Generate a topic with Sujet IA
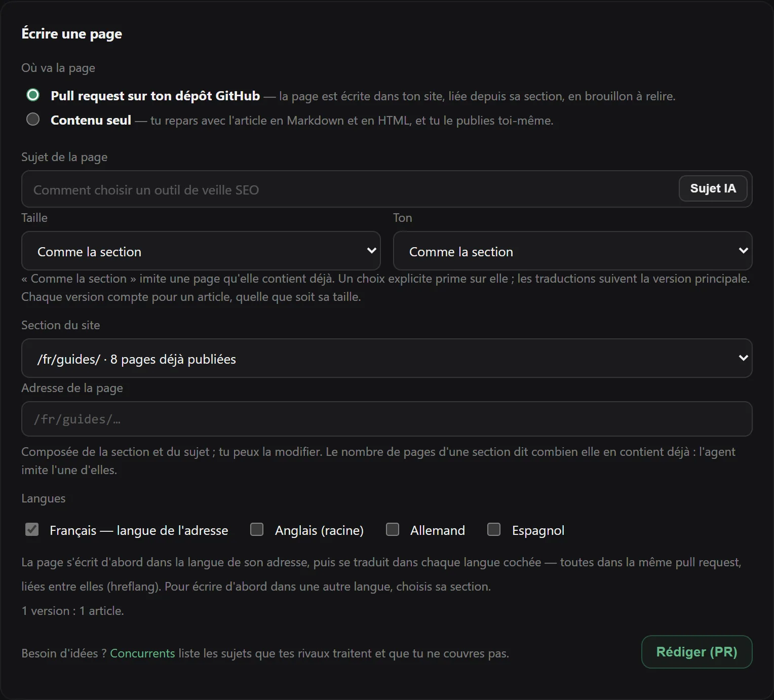774x700 pixels. click(x=713, y=188)
